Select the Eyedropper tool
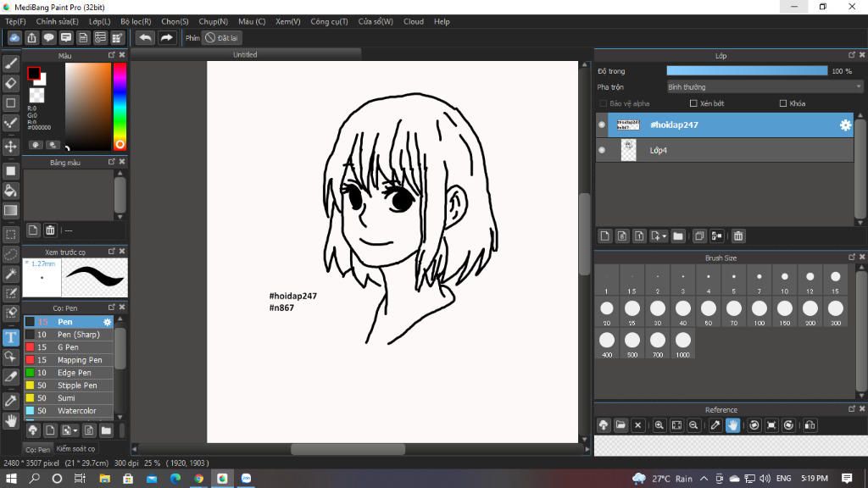This screenshot has width=868, height=488. coord(10,401)
